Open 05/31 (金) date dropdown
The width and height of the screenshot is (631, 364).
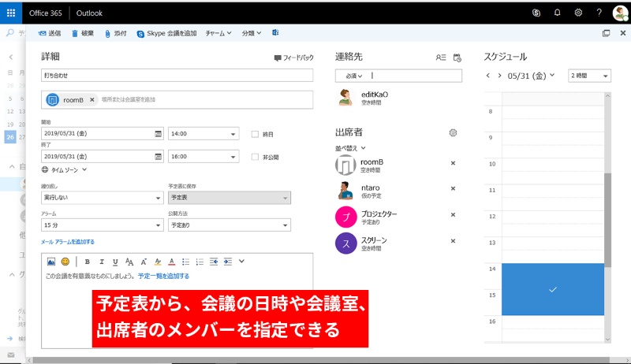click(531, 76)
